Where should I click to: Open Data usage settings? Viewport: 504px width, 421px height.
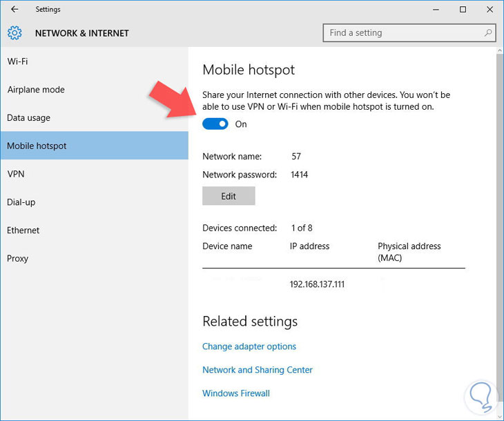point(94,117)
